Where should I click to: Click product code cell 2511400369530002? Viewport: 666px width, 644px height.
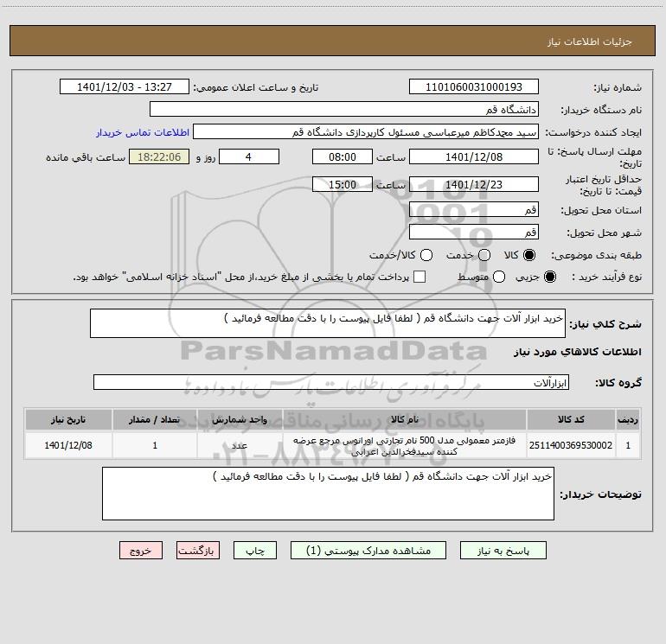click(x=571, y=445)
